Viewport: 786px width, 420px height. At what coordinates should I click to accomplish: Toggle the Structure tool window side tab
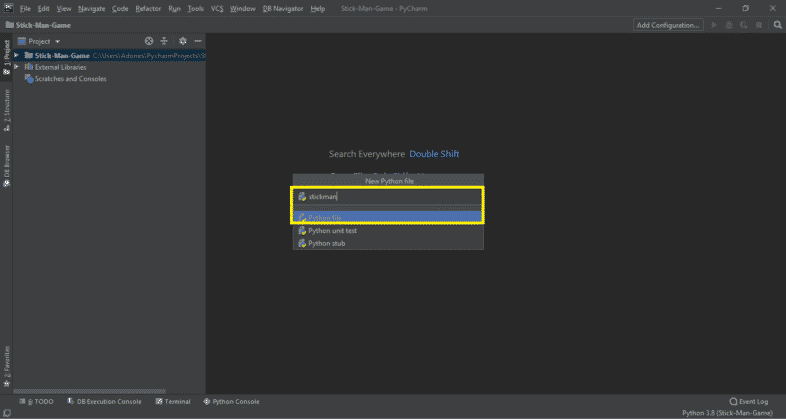click(x=6, y=110)
